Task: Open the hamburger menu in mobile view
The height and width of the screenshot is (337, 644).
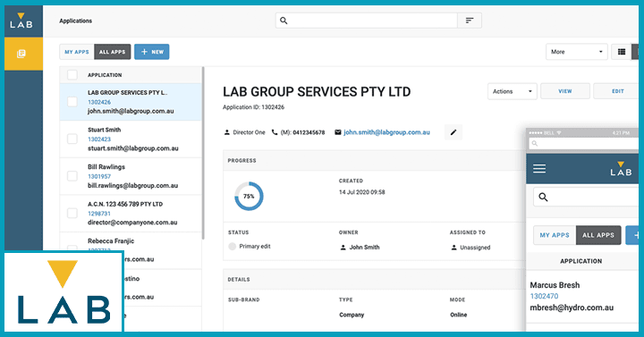Action: 539,168
